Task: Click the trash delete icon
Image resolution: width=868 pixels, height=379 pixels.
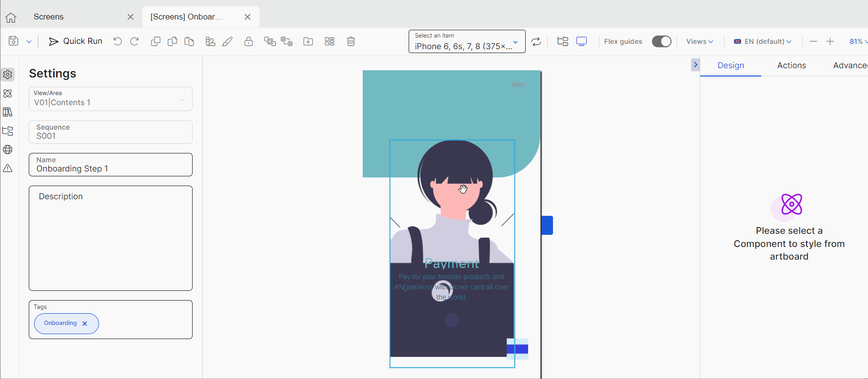Action: [351, 41]
